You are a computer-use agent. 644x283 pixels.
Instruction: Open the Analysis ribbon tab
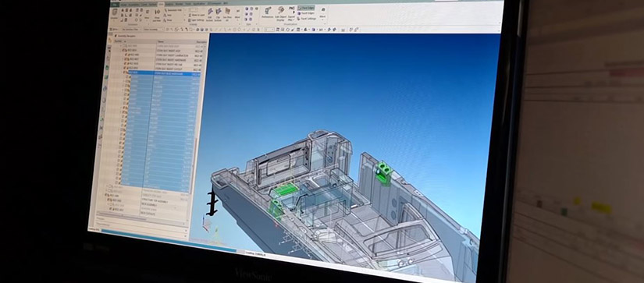tap(169, 4)
